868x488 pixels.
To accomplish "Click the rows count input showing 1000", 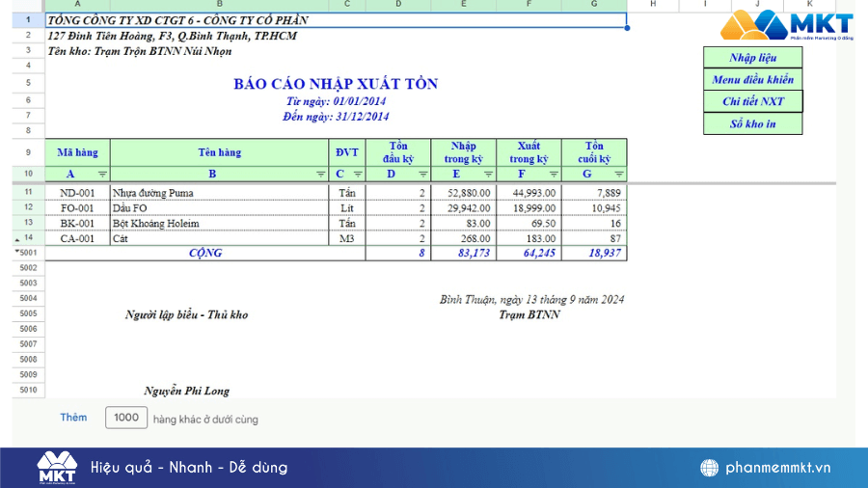I will coord(126,418).
